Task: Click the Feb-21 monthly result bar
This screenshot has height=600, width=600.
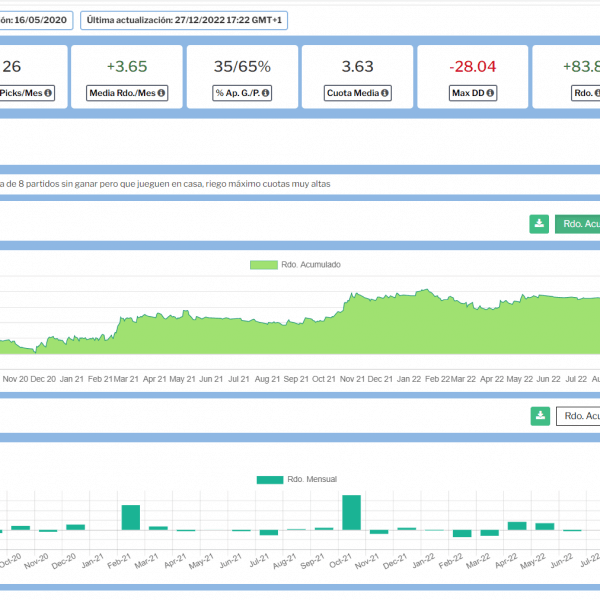Action: coord(131,518)
